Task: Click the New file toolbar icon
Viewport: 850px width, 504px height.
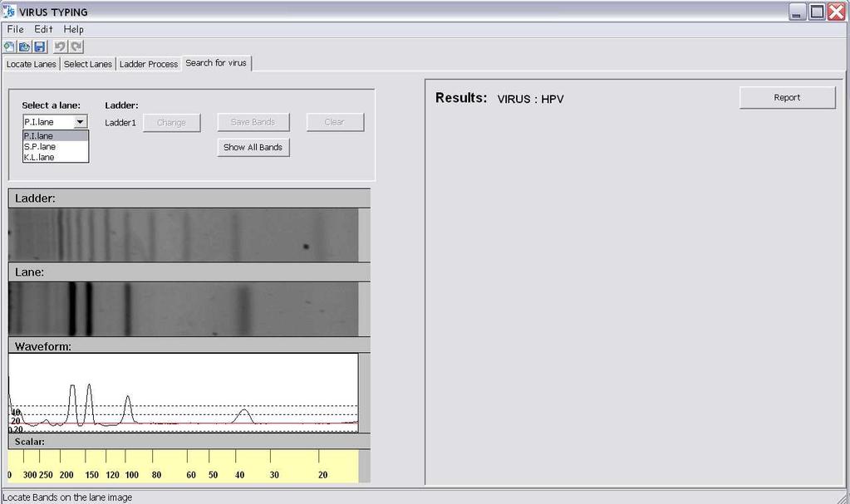Action: [9, 46]
